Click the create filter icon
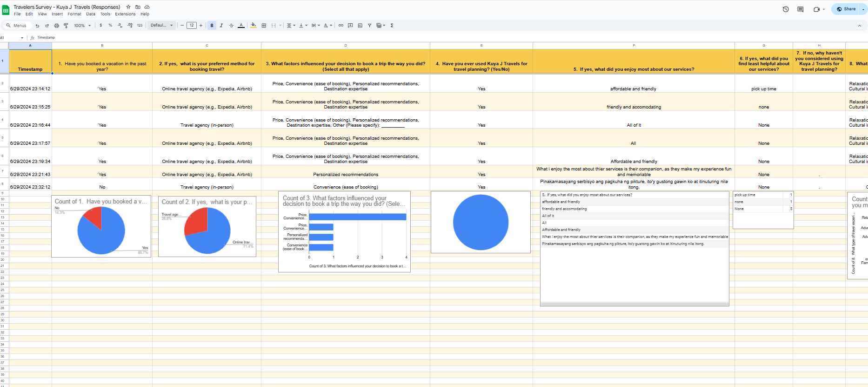868x387 pixels. 369,26
